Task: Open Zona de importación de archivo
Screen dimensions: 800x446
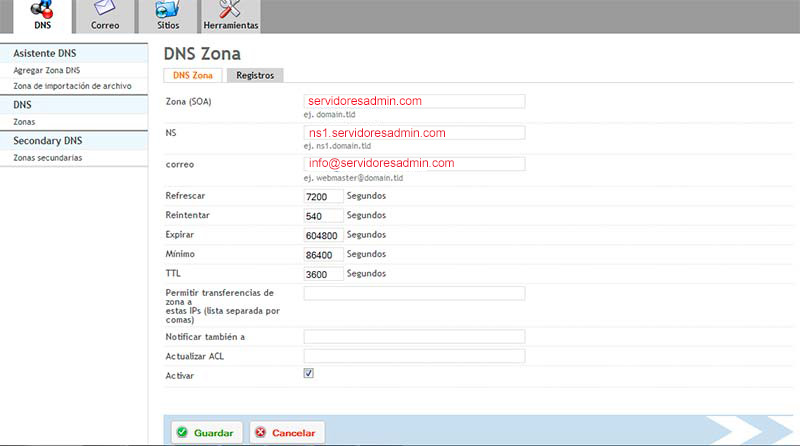Action: [x=72, y=86]
